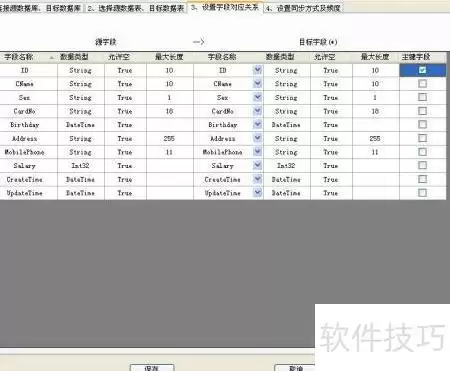The height and width of the screenshot is (371, 450).
Task: Select source field cell 'Salary'
Action: tap(29, 166)
